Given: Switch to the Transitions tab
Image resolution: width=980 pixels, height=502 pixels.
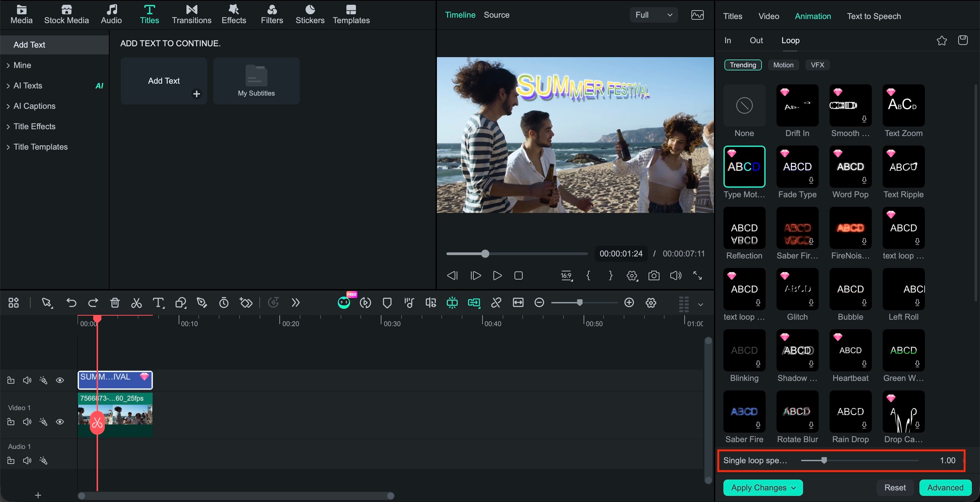Looking at the screenshot, I should click(191, 15).
